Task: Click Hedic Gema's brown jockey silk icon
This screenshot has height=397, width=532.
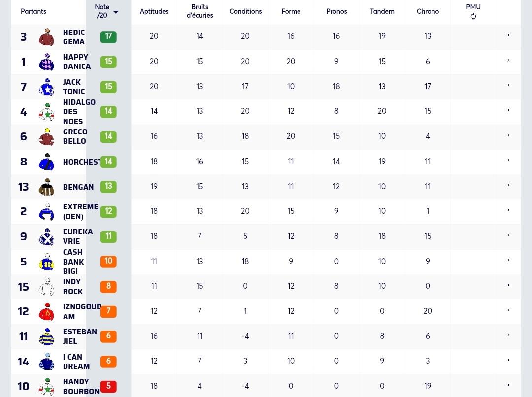Action: coord(46,36)
